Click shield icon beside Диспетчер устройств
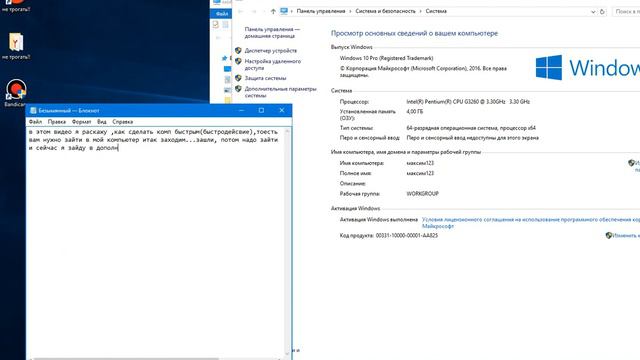 click(x=238, y=51)
